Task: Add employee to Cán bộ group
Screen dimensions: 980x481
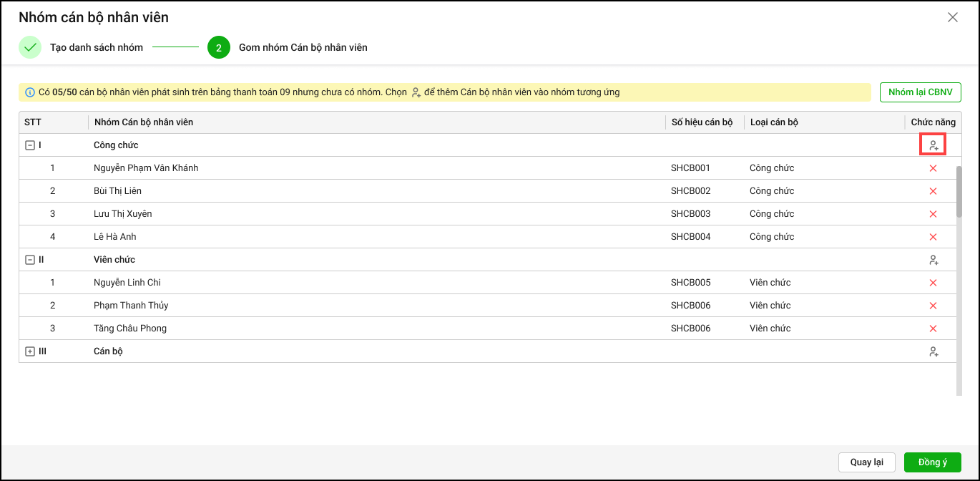Action: click(x=933, y=351)
